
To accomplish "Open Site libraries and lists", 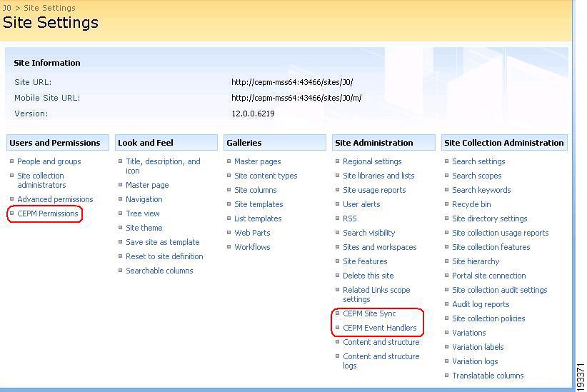I will coord(378,176).
